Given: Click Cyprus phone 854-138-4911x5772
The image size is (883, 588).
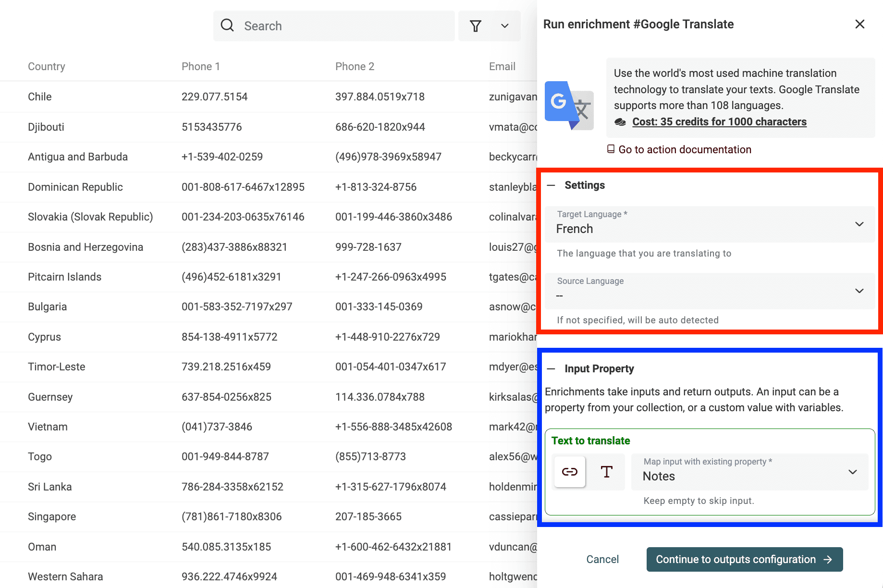Looking at the screenshot, I should (230, 337).
